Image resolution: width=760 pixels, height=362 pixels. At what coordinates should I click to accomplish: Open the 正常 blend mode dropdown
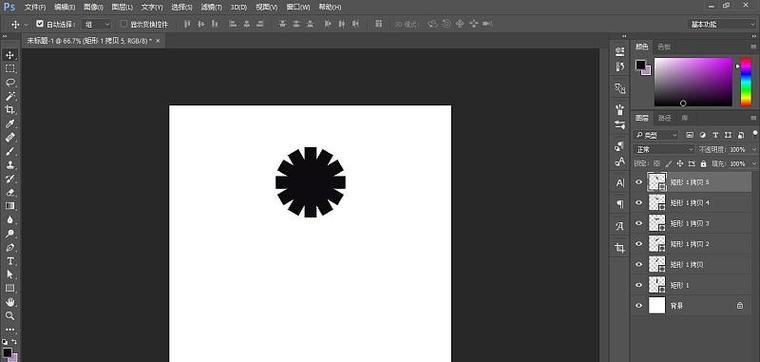[665, 150]
